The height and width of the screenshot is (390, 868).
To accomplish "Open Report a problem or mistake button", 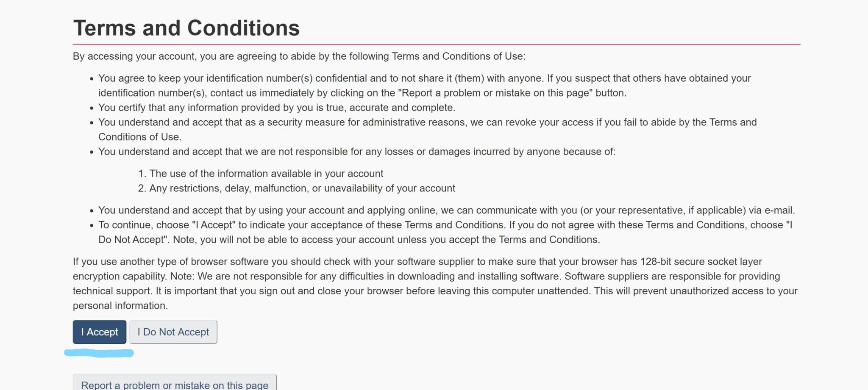I will [x=175, y=382].
